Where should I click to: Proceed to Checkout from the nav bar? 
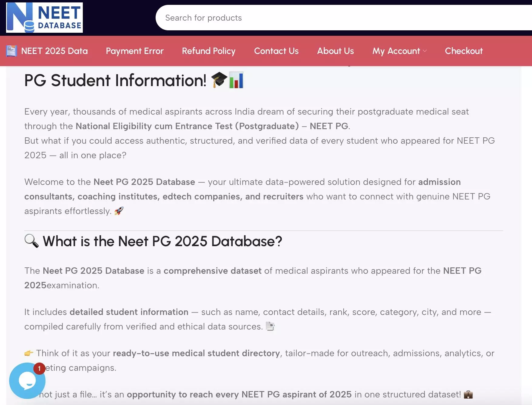click(464, 51)
